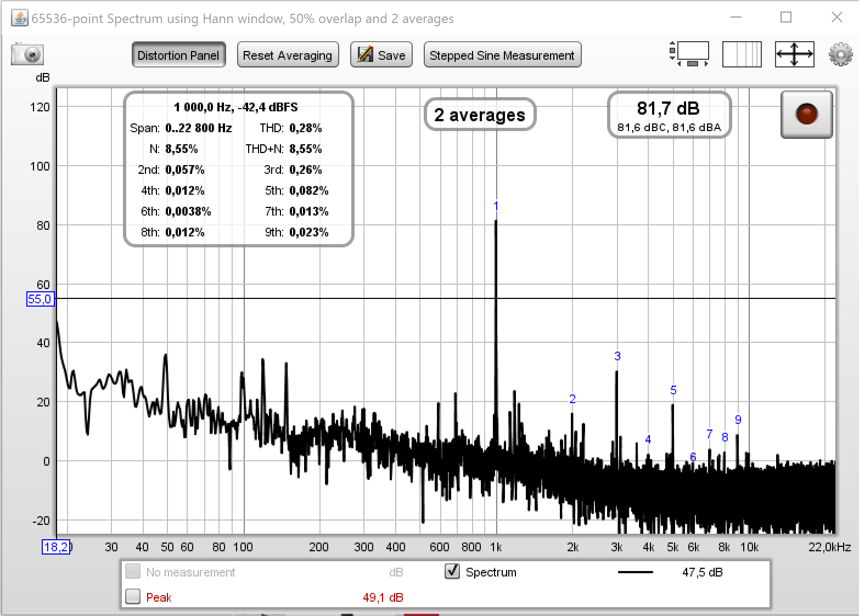Click the black Spectrum line color sample

click(635, 572)
